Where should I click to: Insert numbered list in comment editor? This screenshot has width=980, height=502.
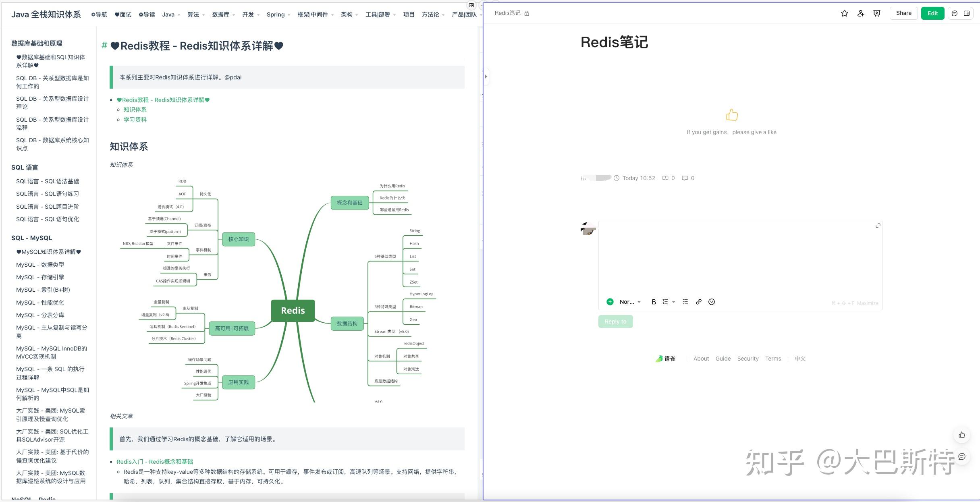click(665, 302)
